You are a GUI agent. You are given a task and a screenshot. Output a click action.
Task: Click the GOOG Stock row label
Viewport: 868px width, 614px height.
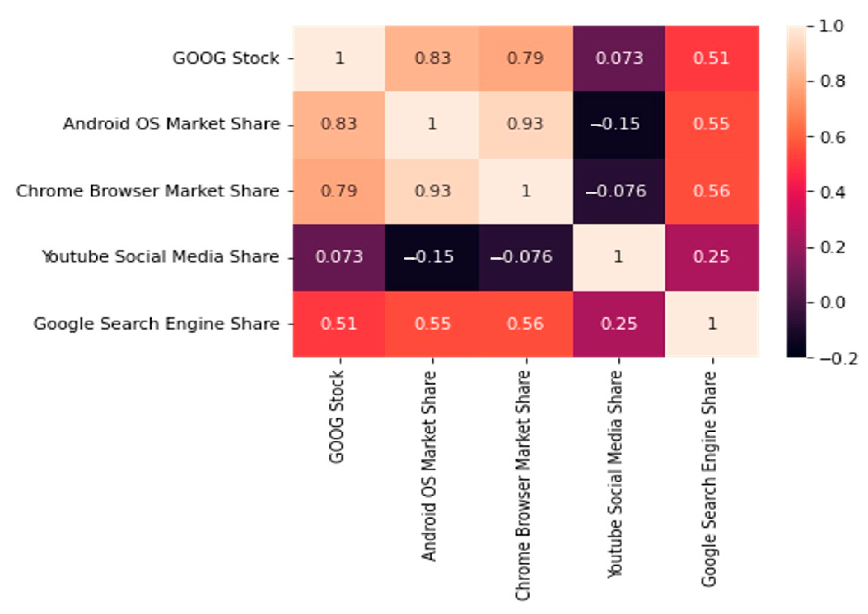point(226,59)
